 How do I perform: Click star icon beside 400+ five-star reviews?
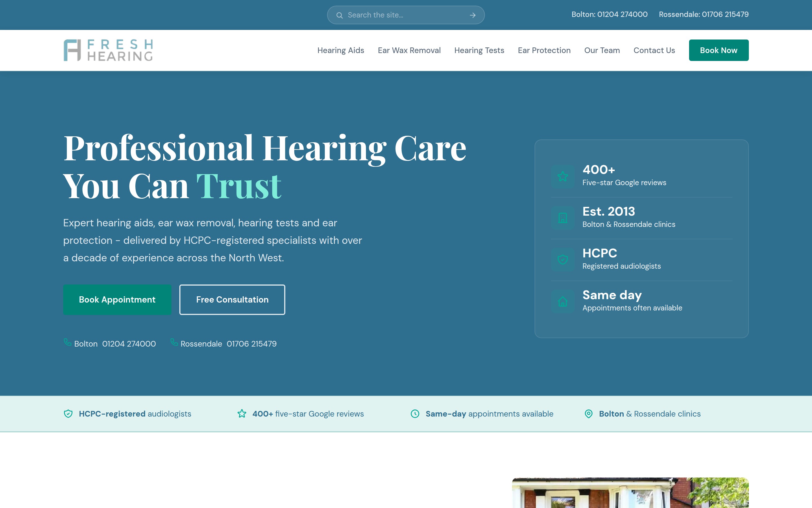(x=242, y=413)
